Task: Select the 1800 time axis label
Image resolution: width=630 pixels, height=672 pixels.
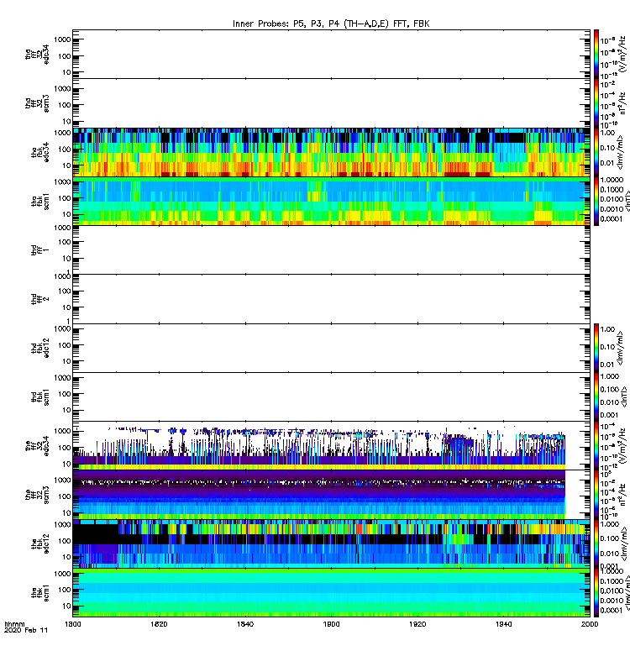Action: (72, 624)
